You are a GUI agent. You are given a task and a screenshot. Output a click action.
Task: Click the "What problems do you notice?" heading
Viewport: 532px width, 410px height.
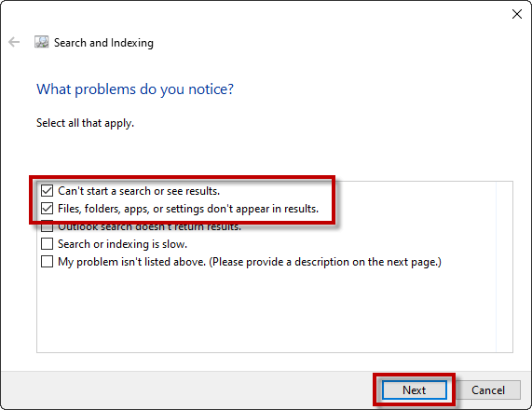point(135,89)
